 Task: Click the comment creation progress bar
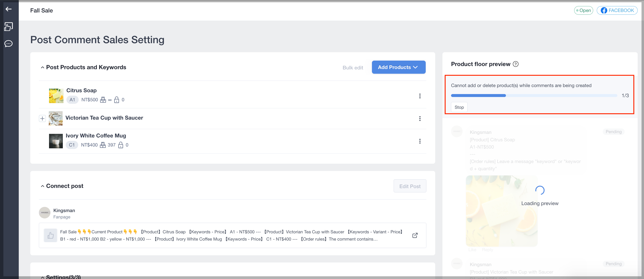(534, 96)
